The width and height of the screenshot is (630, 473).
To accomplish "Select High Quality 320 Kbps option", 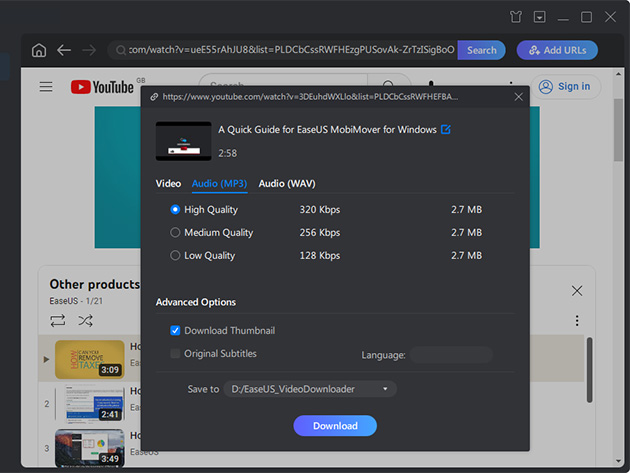I will 176,210.
